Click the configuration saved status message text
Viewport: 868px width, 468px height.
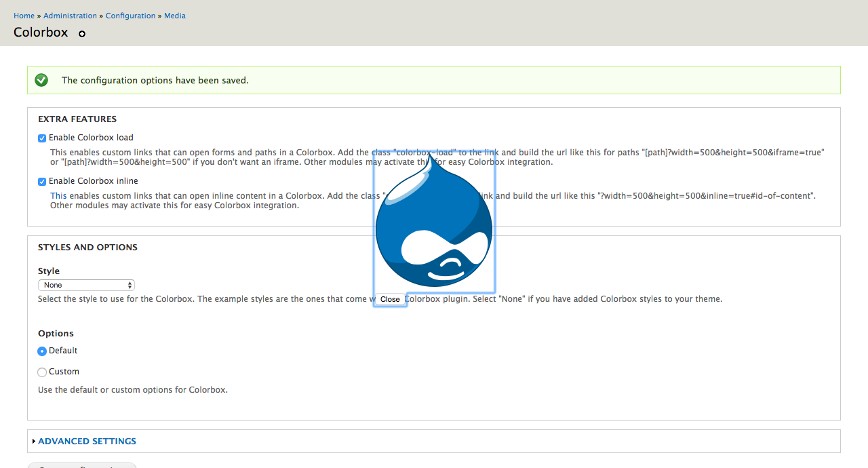tap(155, 80)
